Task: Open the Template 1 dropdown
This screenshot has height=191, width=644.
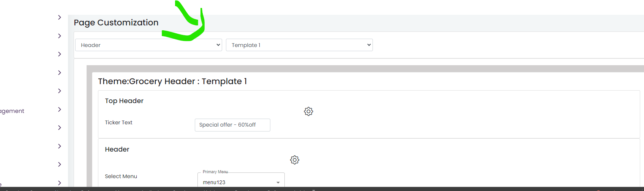Action: (x=299, y=45)
